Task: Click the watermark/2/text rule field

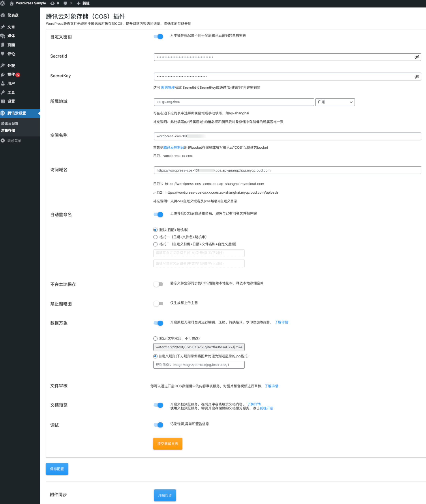Action: [199, 347]
